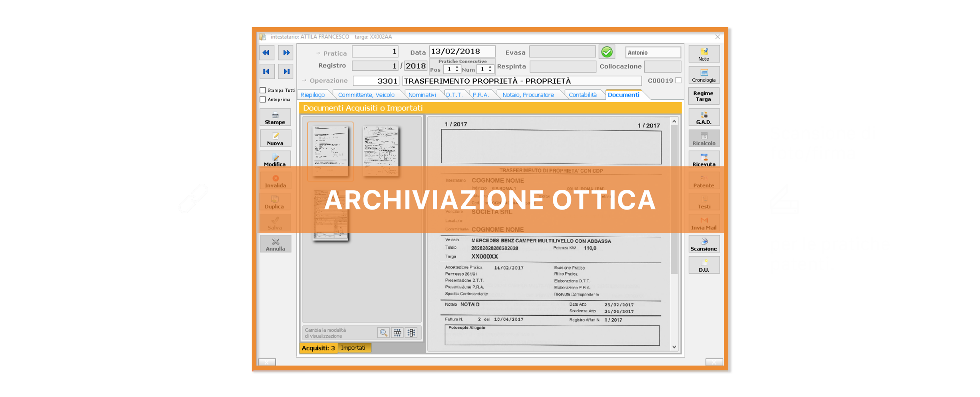Click the user field showing Antonio
Image resolution: width=980 pixels, height=397 pixels.
(x=653, y=52)
